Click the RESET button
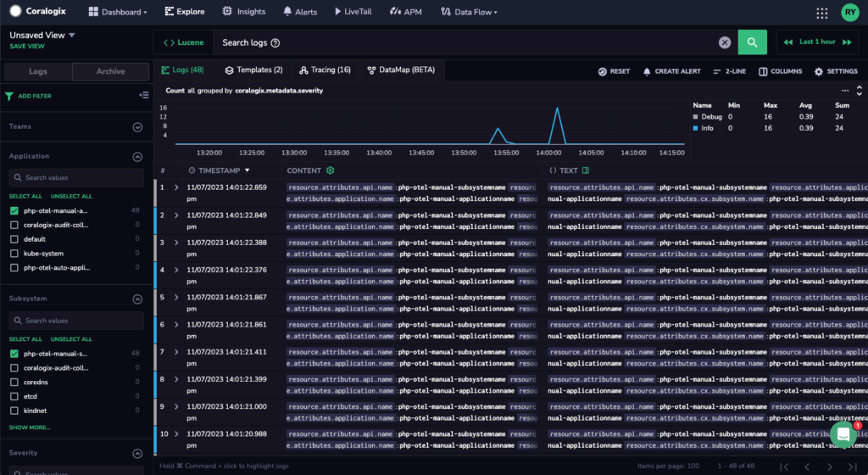Screen dimensions: 868x475 [614, 71]
